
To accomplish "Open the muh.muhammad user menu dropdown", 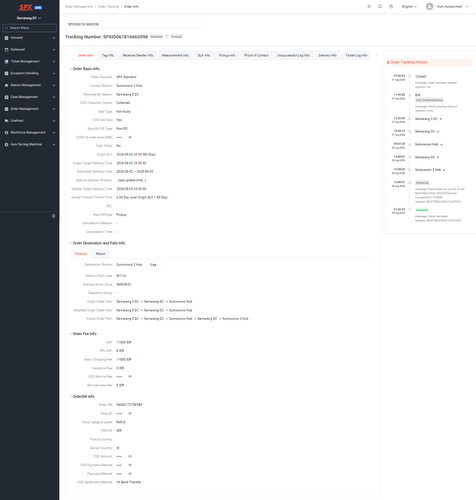I will click(452, 6).
